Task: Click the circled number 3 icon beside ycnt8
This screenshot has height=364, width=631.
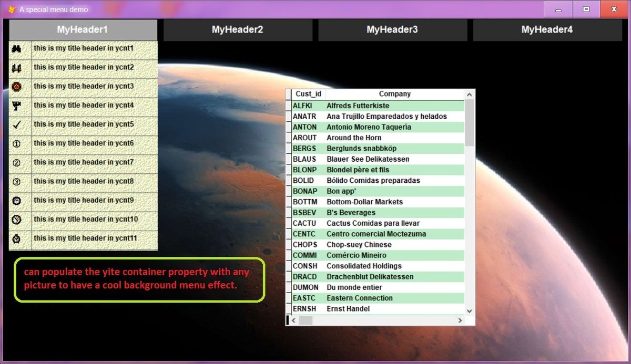Action: [x=17, y=181]
